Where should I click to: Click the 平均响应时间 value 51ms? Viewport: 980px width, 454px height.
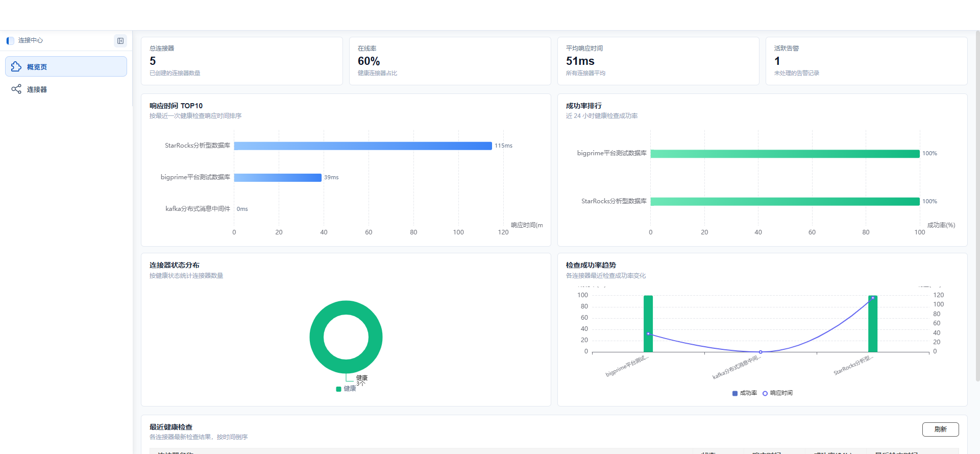pos(580,61)
